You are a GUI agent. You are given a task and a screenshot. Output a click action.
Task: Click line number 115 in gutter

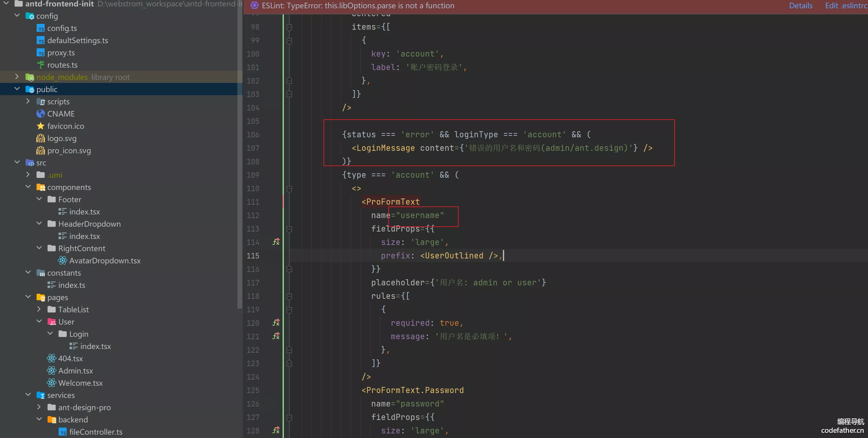click(x=253, y=256)
